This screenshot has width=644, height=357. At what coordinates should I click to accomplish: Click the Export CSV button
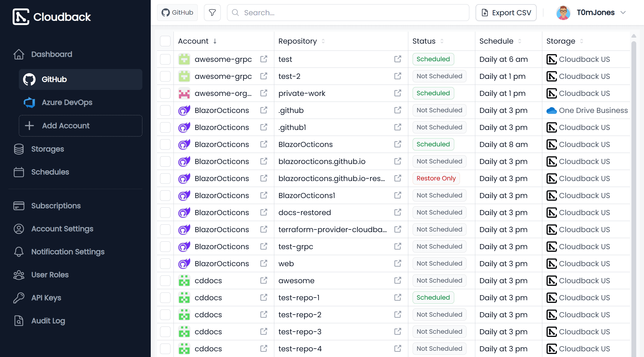506,13
